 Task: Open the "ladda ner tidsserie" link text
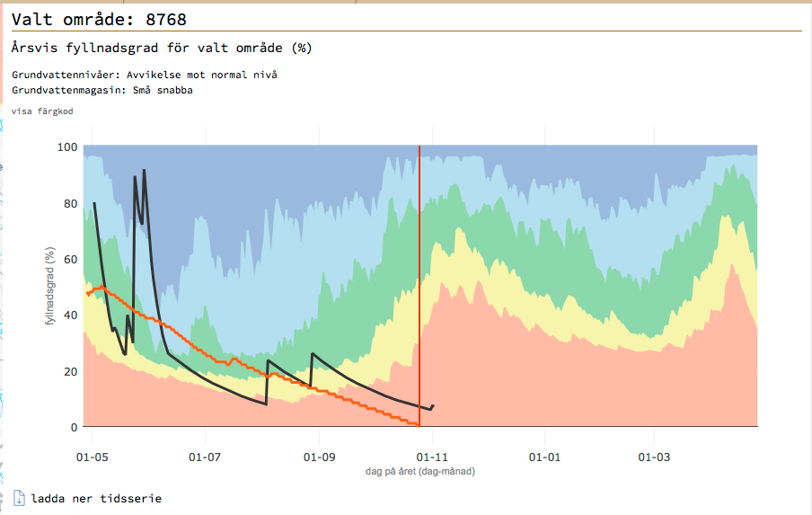point(96,499)
